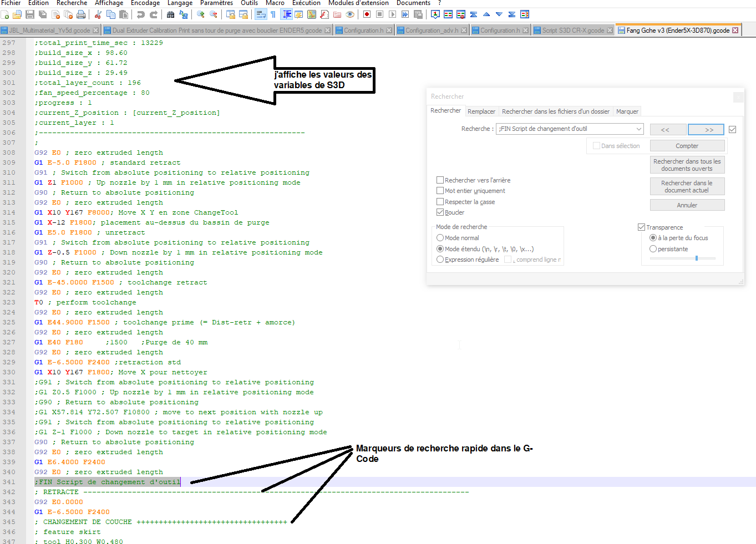
Task: Toggle the checkbox beside the '>>' button
Action: tap(732, 129)
